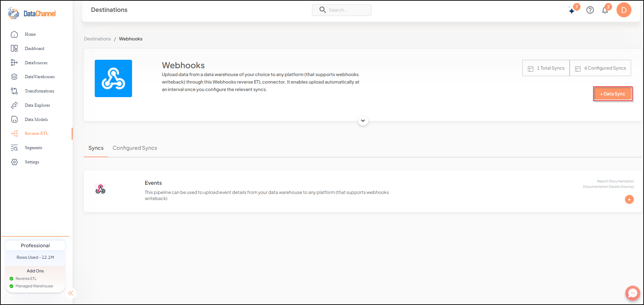644x305 pixels.
Task: Click the 6 Configured Syncs box
Action: click(x=600, y=68)
